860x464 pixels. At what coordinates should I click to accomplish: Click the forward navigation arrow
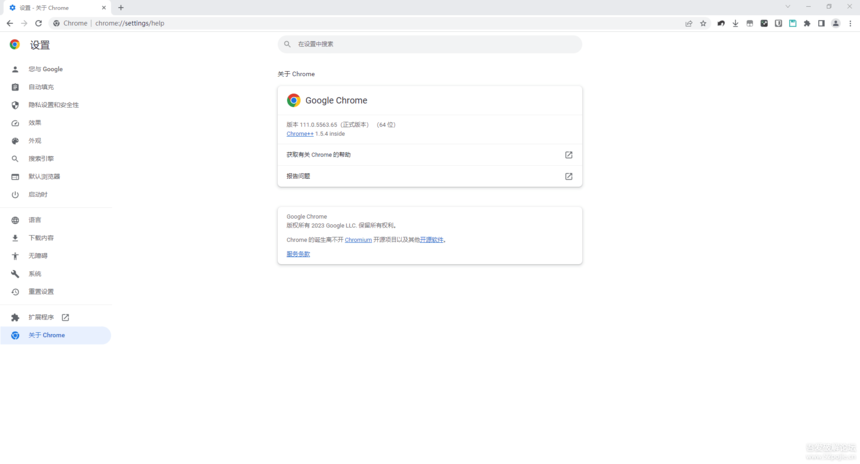[x=24, y=24]
